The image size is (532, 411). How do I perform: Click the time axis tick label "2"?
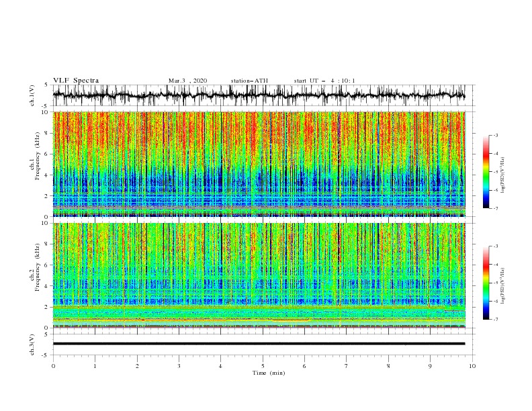[137, 366]
